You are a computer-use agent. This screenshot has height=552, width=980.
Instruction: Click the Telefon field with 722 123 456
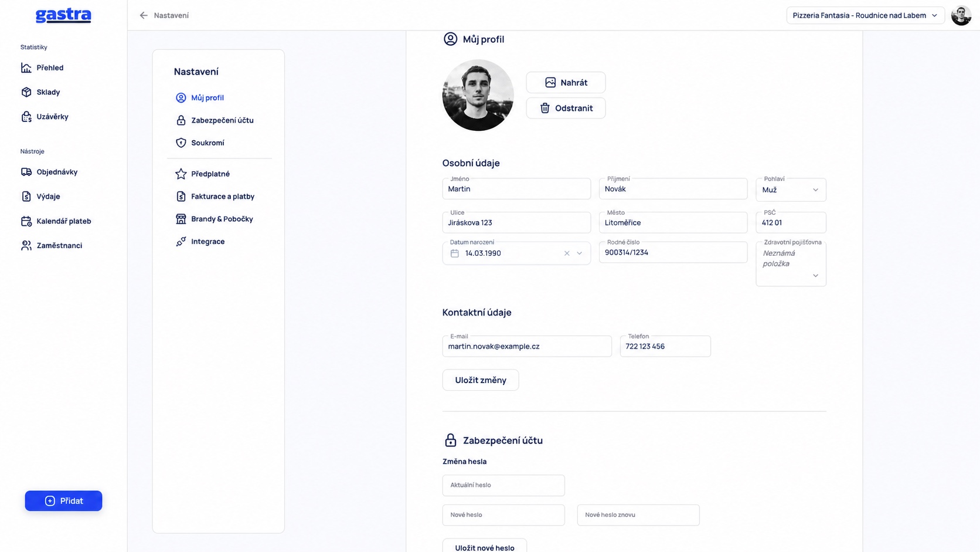665,346
